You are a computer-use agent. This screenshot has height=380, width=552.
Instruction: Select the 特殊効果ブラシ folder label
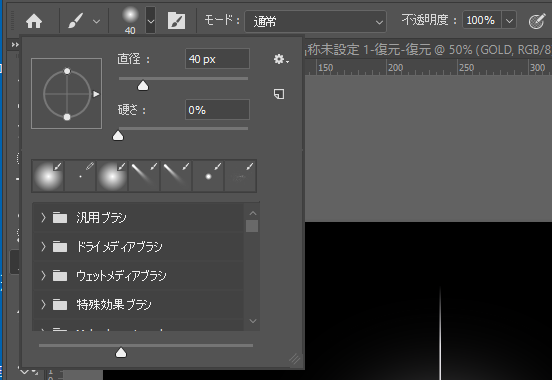[114, 304]
